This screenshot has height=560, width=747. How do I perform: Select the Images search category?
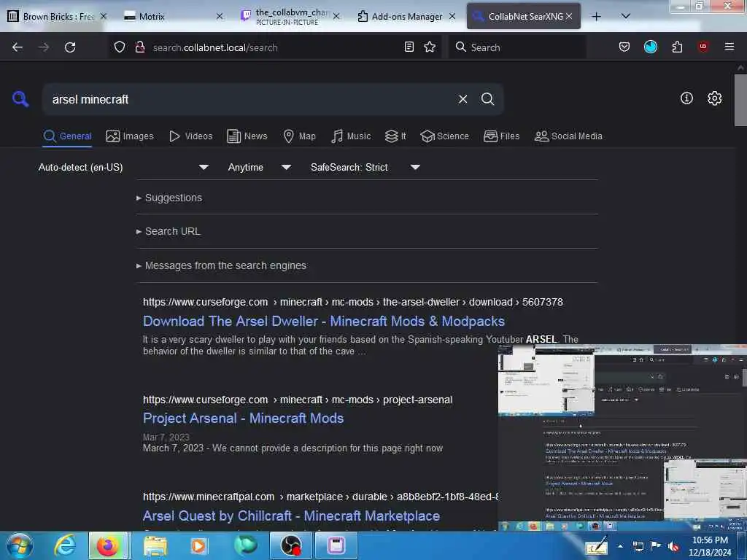(x=130, y=136)
